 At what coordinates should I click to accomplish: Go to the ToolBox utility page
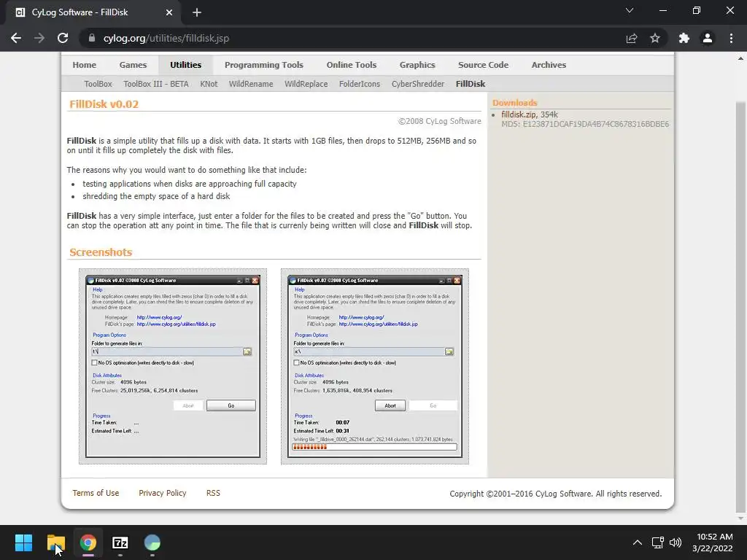pyautogui.click(x=98, y=84)
